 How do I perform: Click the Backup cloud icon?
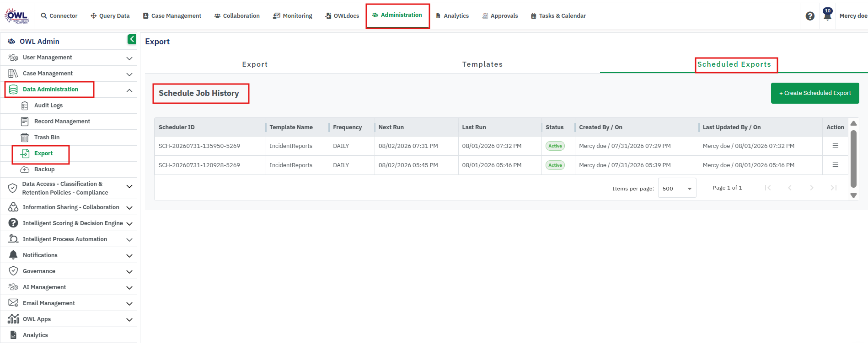[25, 169]
